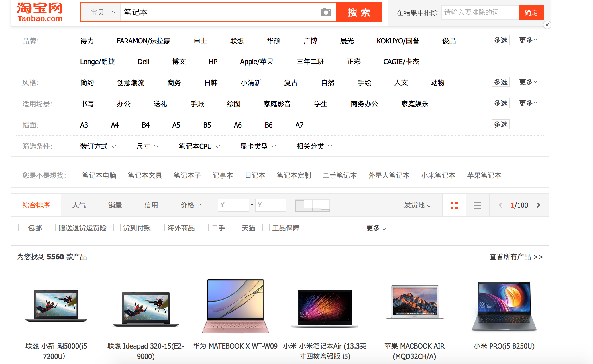Switch to list view layout icon
This screenshot has width=593, height=364.
[x=478, y=205]
